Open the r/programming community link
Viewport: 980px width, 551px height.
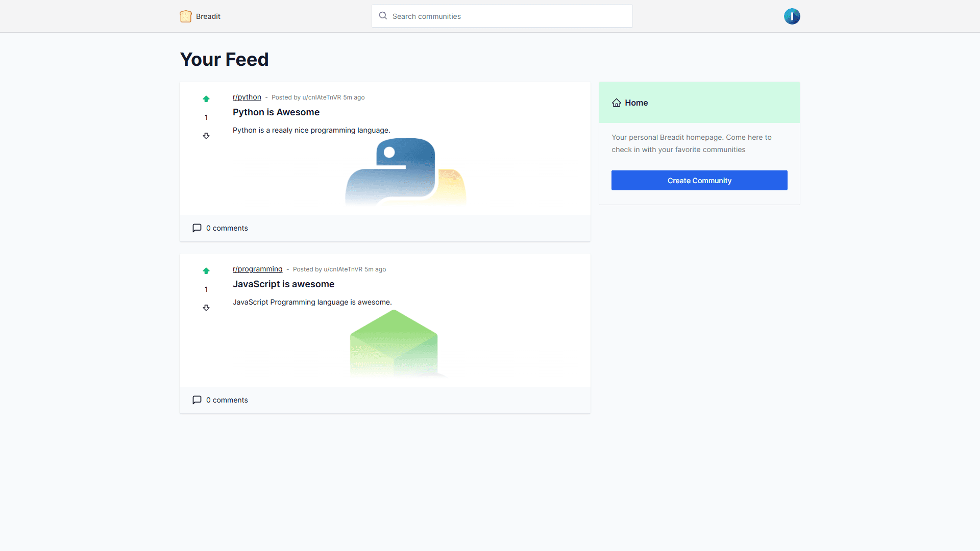pyautogui.click(x=257, y=269)
